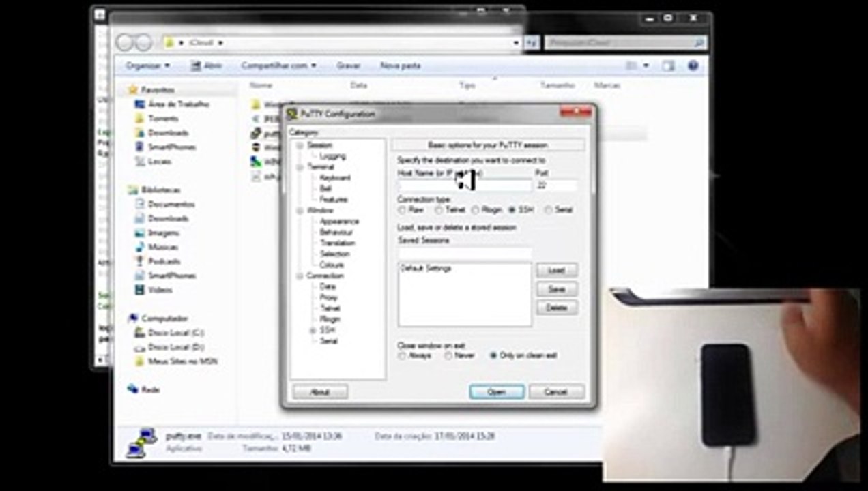Select Raw connection type
Viewport: 868px width, 491px height.
click(402, 210)
